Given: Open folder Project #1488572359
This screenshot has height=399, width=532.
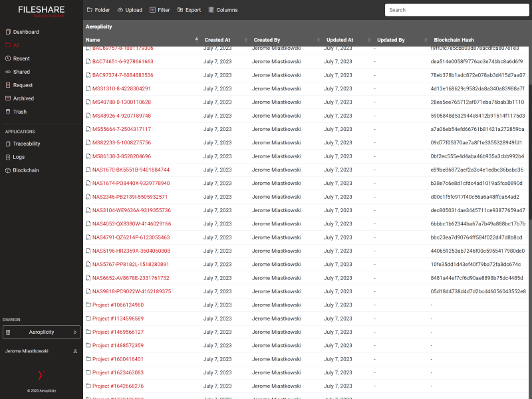Looking at the screenshot, I should click(x=118, y=345).
